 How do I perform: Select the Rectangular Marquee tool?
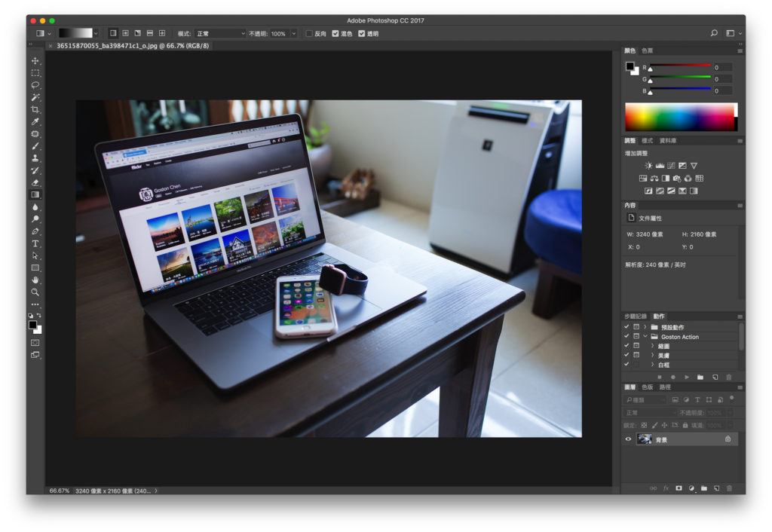coord(35,73)
